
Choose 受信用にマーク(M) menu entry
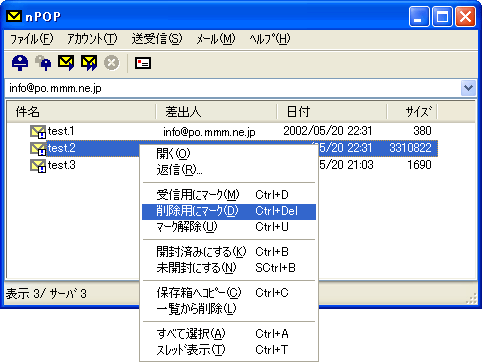229,195
